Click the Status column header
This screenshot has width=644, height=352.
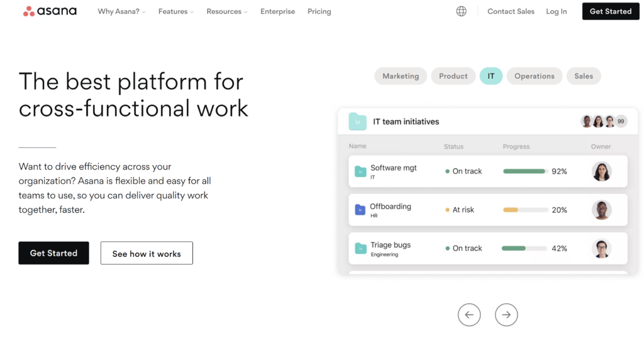click(453, 146)
